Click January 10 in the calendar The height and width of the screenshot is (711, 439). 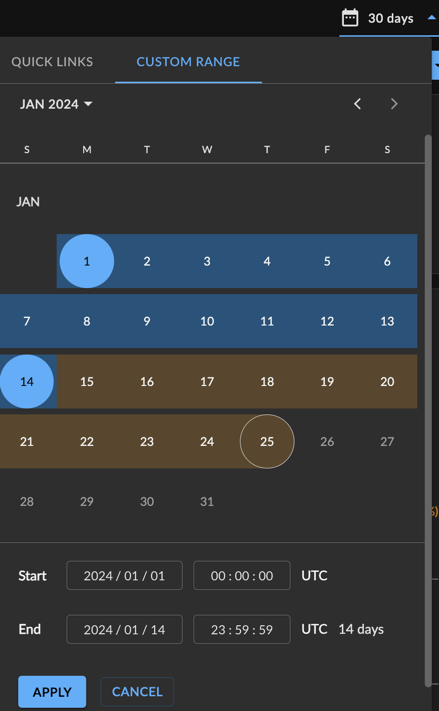click(207, 321)
